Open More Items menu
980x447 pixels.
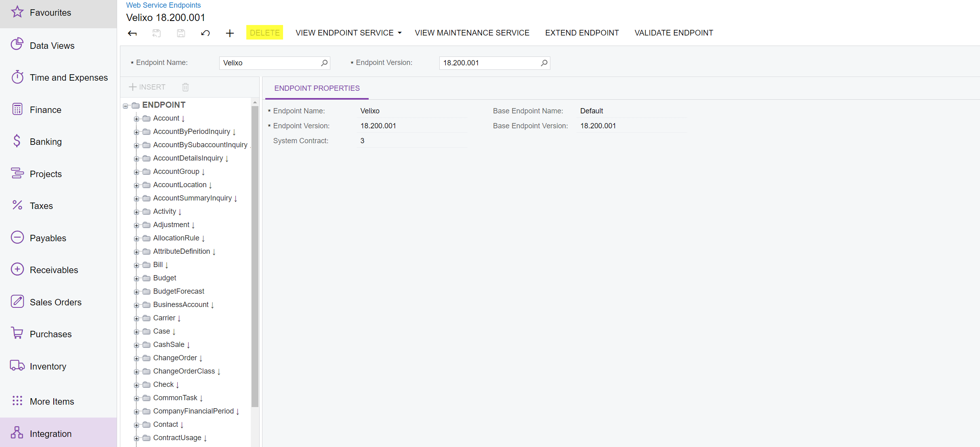coord(59,401)
